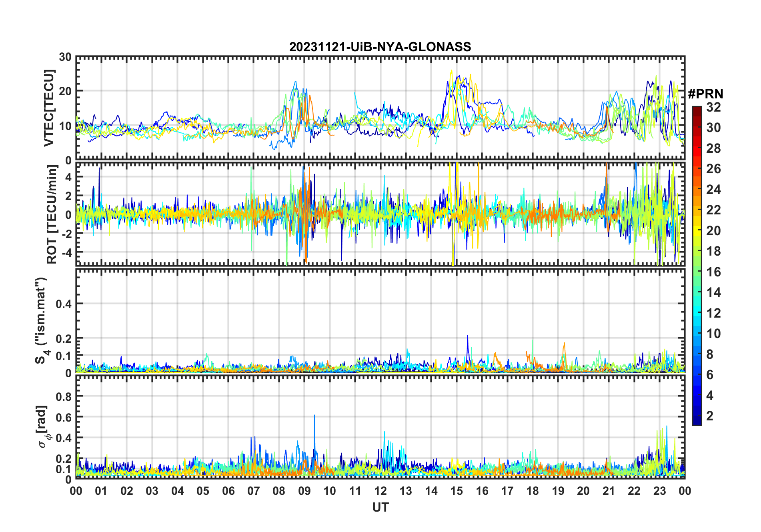Click the VTEC[TECU] axis label
Viewport: 761px width, 532px height.
click(x=49, y=108)
